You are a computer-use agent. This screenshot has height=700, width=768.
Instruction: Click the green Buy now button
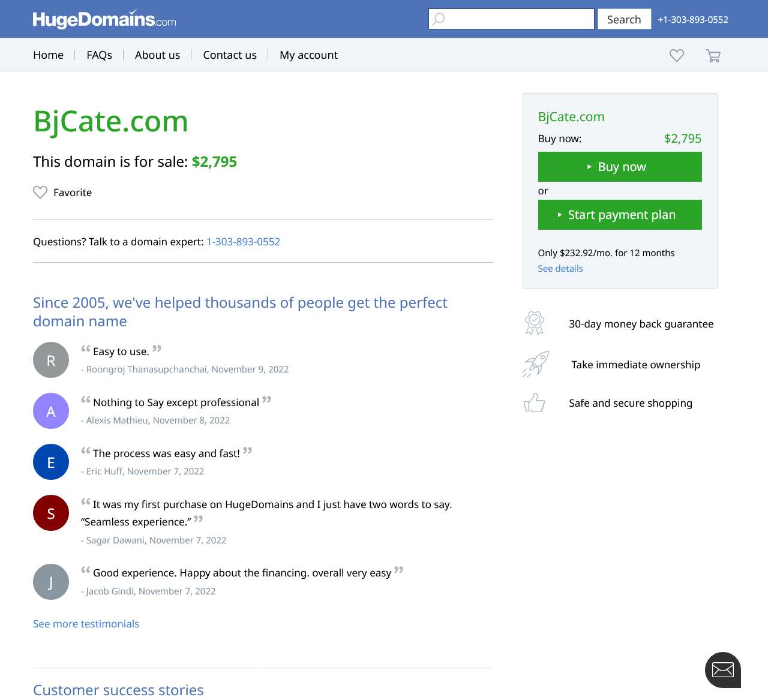[620, 167]
